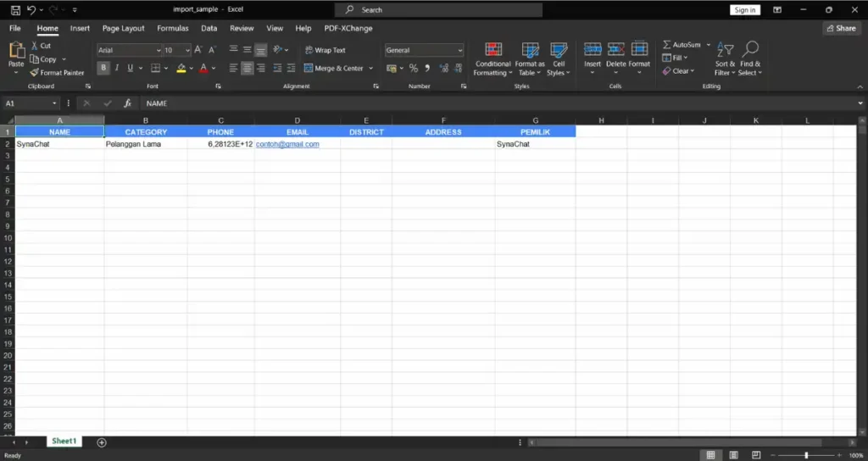Click the Sign in button

(744, 10)
